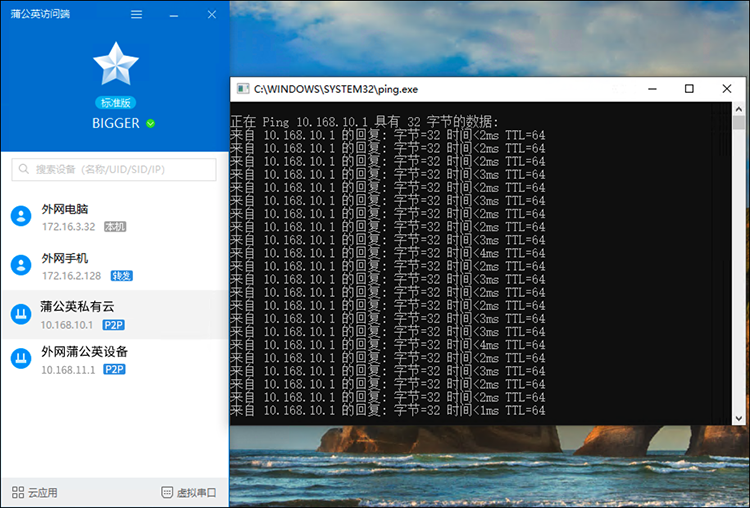Screen dimensions: 750x508
Task: Click the green online status checkmark
Action: [x=151, y=123]
